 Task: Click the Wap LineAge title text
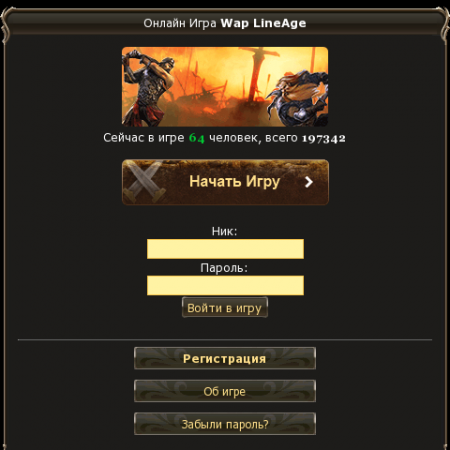[x=263, y=23]
